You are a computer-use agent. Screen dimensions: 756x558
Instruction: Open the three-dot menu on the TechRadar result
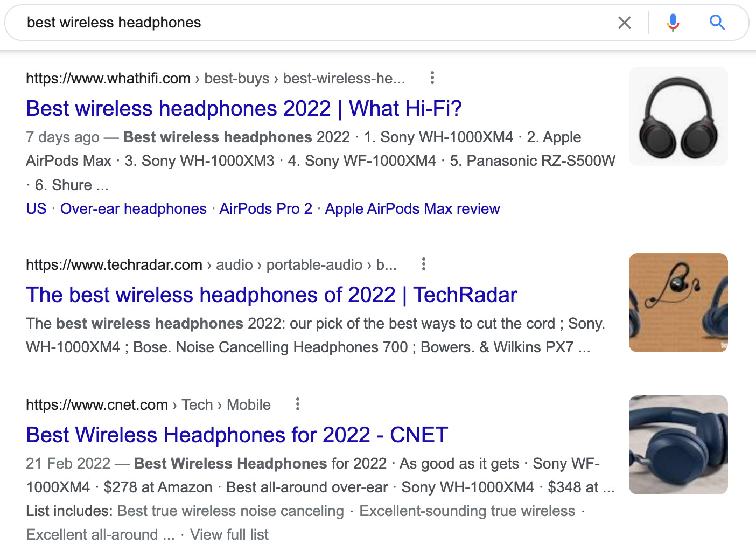(x=423, y=264)
